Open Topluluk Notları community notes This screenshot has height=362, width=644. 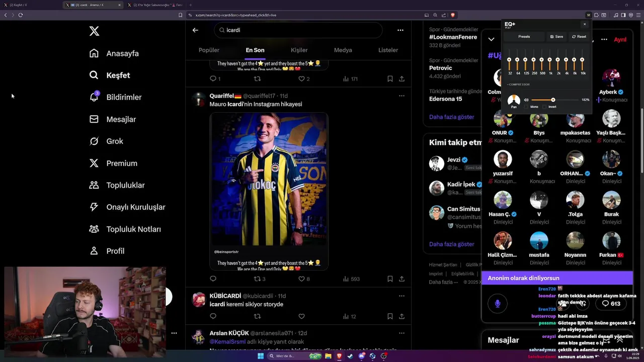click(125, 229)
